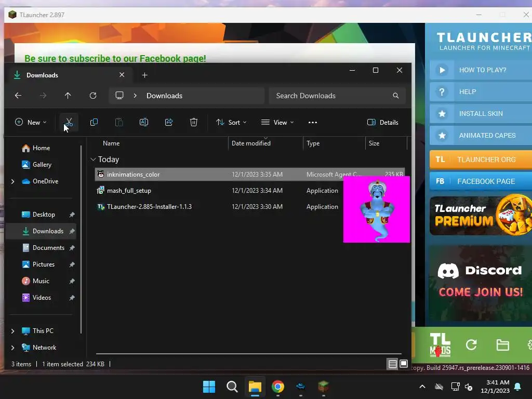Screen dimensions: 532x399
Task: Click the chevron after PC icon in address bar
Action: [135, 96]
